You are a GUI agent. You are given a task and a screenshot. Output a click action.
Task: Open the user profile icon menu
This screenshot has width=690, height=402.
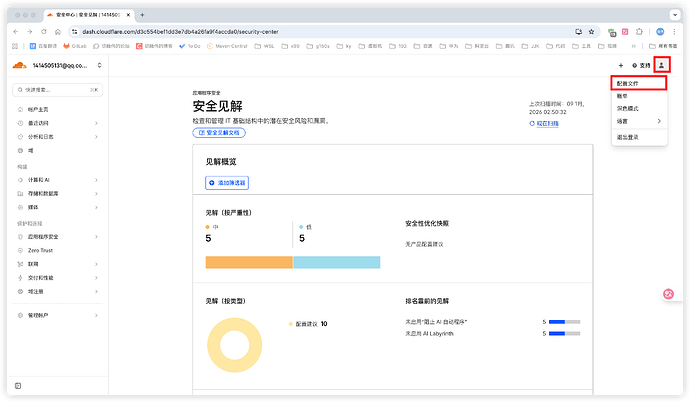[662, 65]
